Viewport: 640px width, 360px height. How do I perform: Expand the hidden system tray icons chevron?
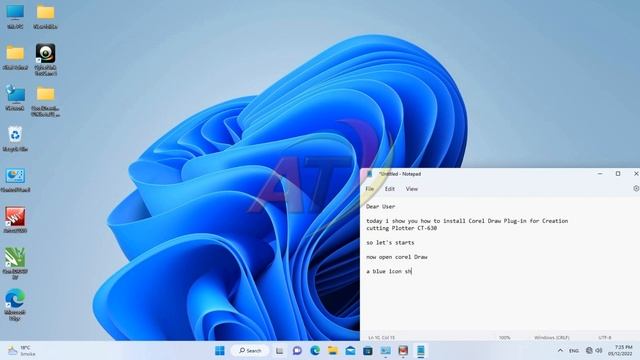(560, 351)
